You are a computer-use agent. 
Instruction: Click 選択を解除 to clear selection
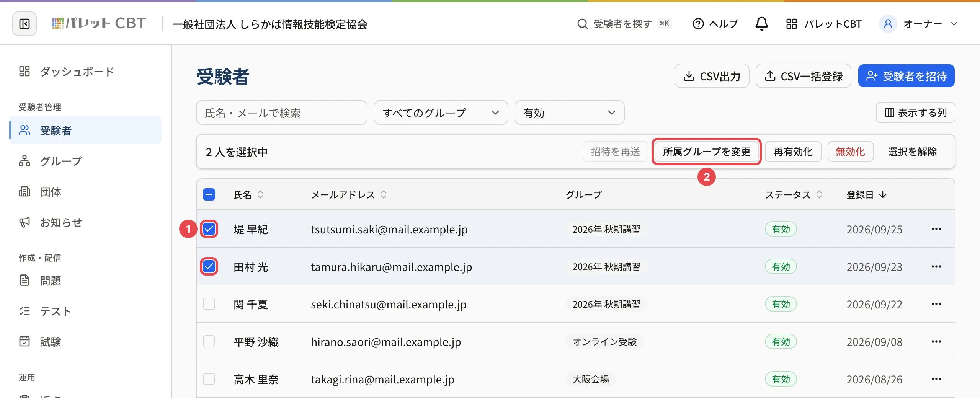tap(912, 152)
